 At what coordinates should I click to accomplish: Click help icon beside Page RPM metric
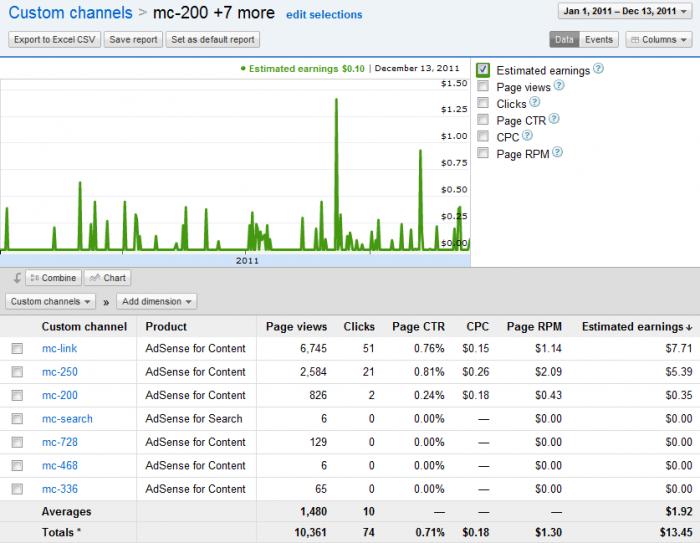point(557,153)
